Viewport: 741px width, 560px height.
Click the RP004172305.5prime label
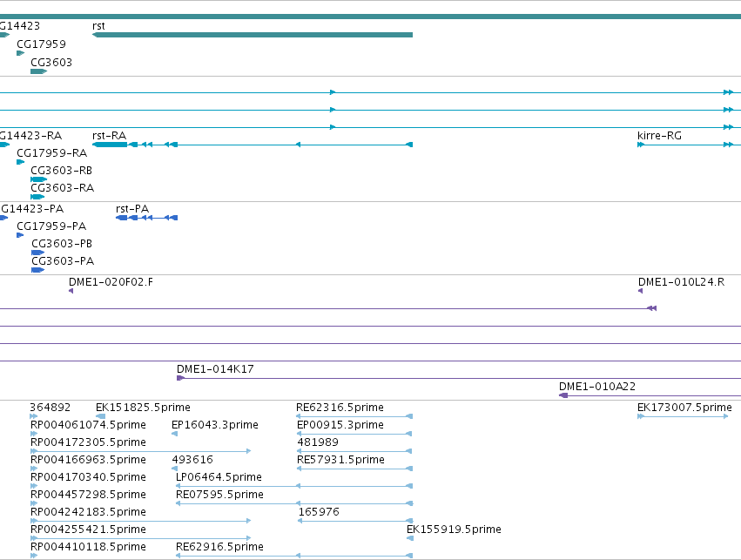[88, 442]
